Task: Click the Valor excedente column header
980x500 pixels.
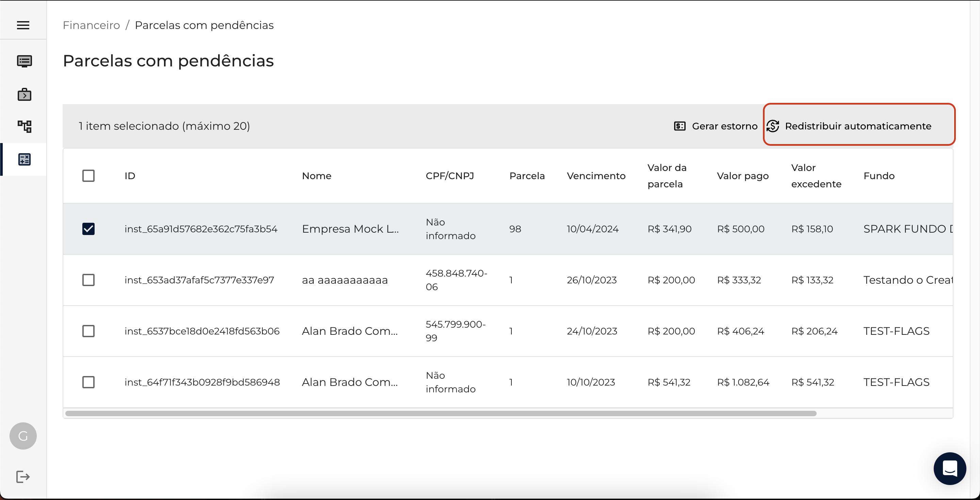Action: pos(816,175)
